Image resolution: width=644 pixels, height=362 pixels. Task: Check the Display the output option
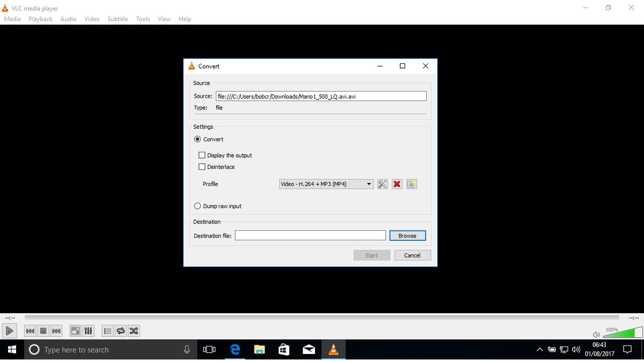[202, 155]
